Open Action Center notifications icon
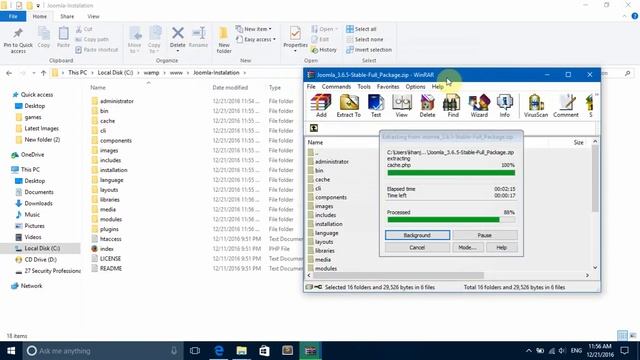This screenshot has height=360, width=640. click(x=624, y=351)
